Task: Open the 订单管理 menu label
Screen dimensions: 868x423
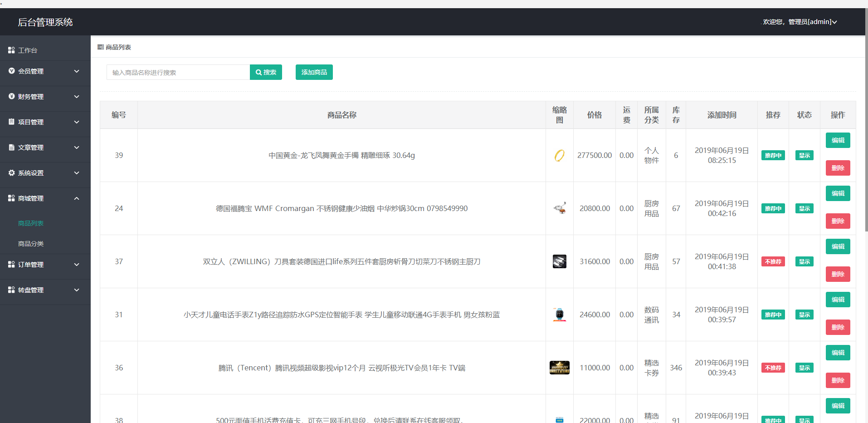Action: click(x=31, y=265)
